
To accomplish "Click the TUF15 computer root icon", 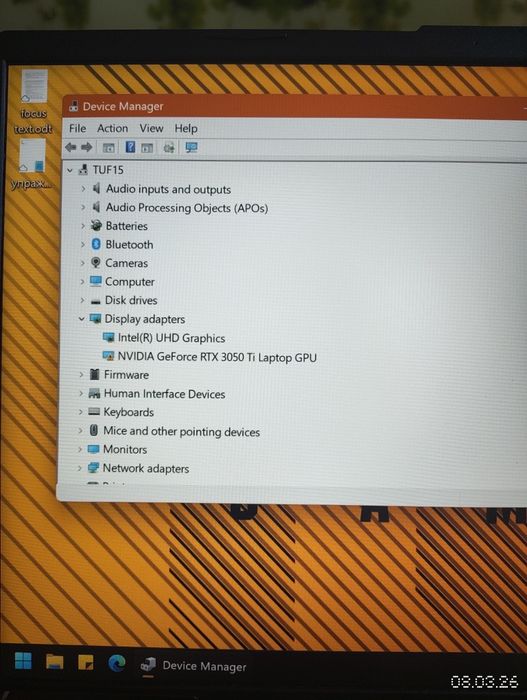I will pos(83,170).
